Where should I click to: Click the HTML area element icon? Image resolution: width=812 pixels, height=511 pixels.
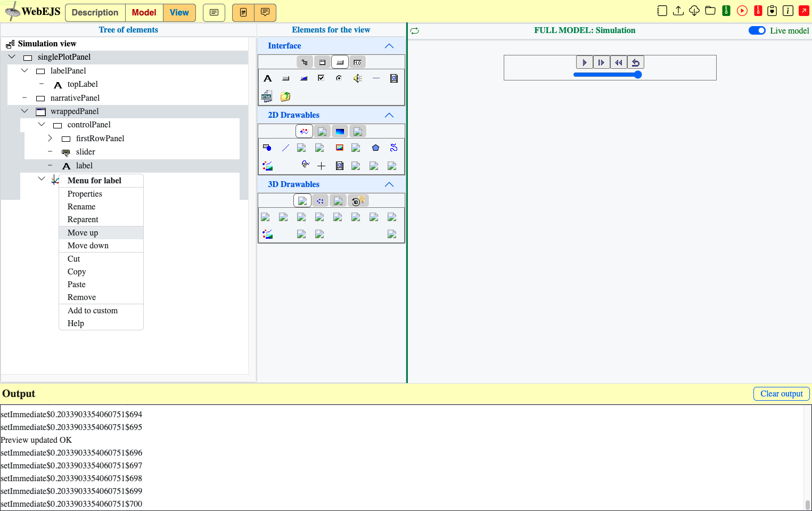pos(267,96)
